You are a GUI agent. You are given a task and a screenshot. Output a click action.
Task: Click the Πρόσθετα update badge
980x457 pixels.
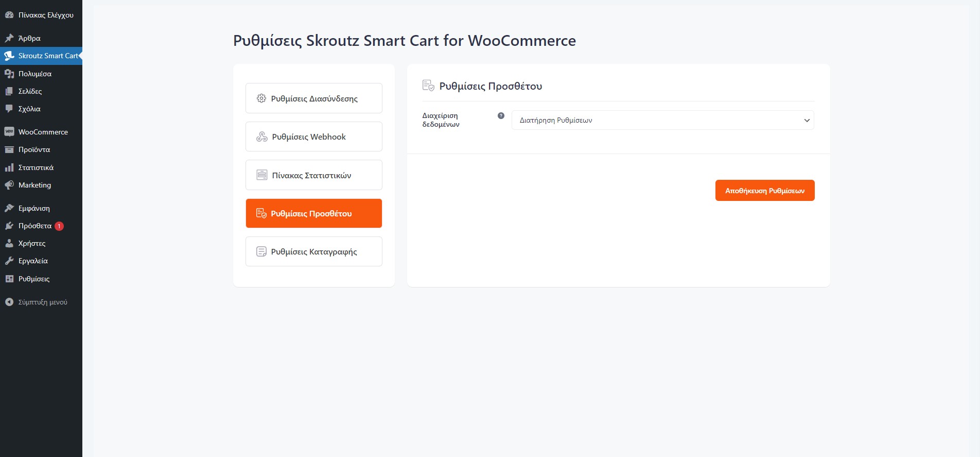[x=59, y=226]
